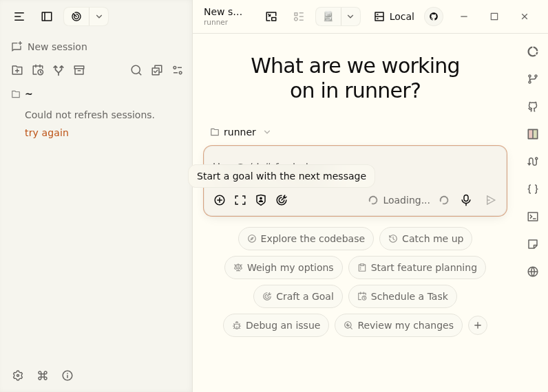Search sessions with magnifier icon
Screen dimensions: 548x392
(x=136, y=70)
